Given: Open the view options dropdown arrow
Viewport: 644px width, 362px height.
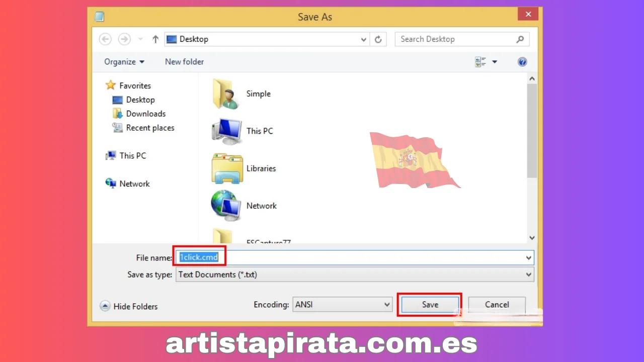Looking at the screenshot, I should [495, 62].
